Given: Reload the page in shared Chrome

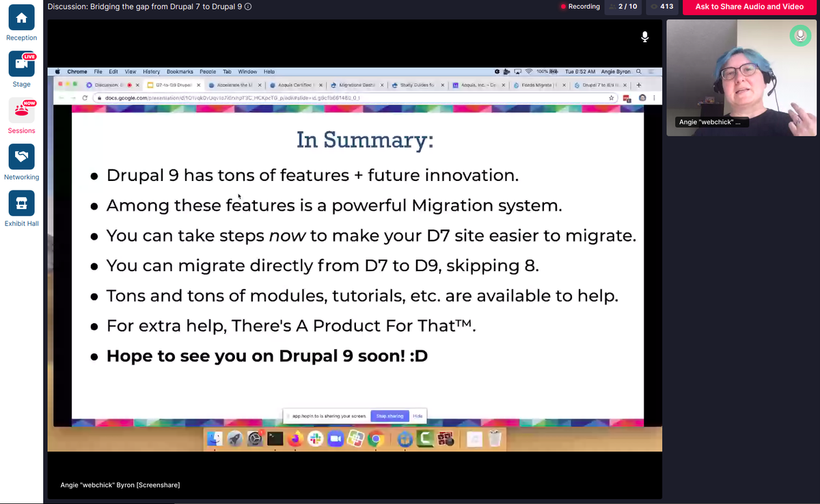Looking at the screenshot, I should coord(85,98).
